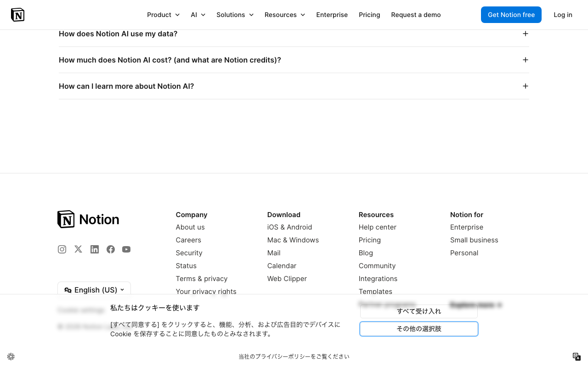This screenshot has height=368, width=588.
Task: Open the Templates footer link
Action: (375, 291)
